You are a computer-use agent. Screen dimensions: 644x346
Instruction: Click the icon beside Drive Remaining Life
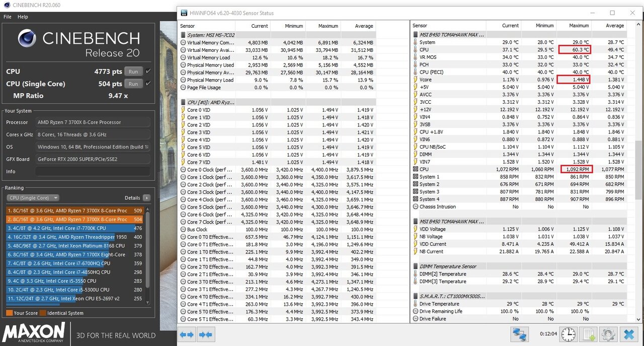pyautogui.click(x=416, y=311)
